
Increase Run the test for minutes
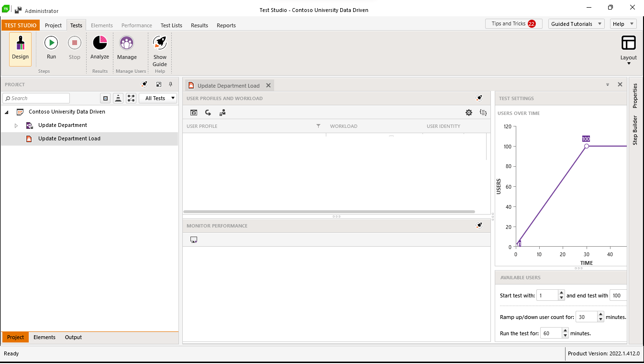(566, 330)
